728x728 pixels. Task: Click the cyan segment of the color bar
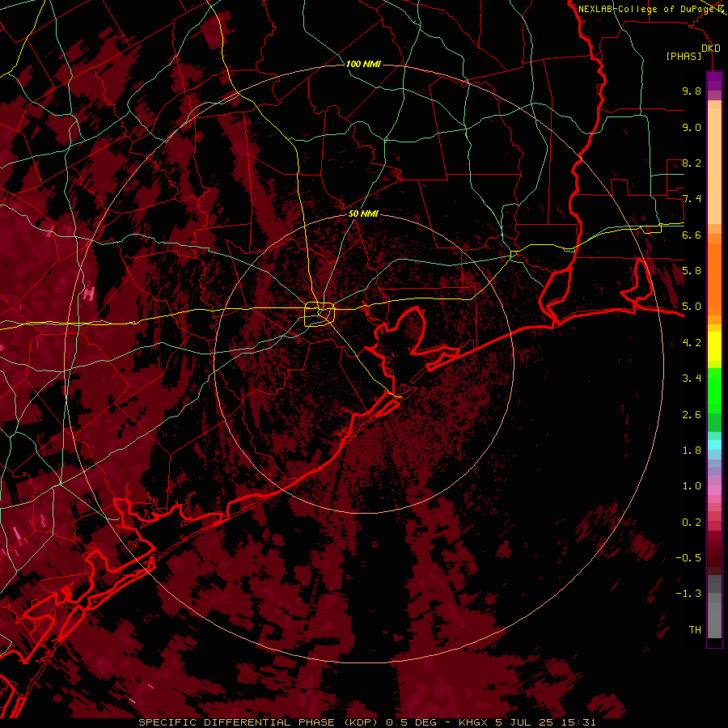click(x=714, y=445)
